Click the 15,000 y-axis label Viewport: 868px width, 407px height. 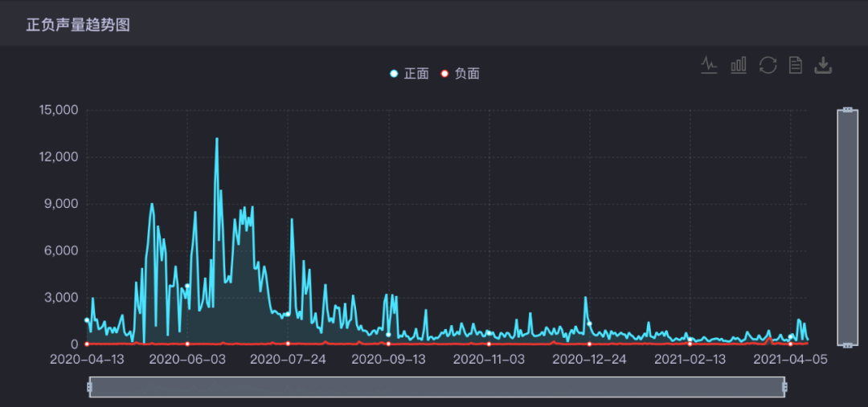59,109
